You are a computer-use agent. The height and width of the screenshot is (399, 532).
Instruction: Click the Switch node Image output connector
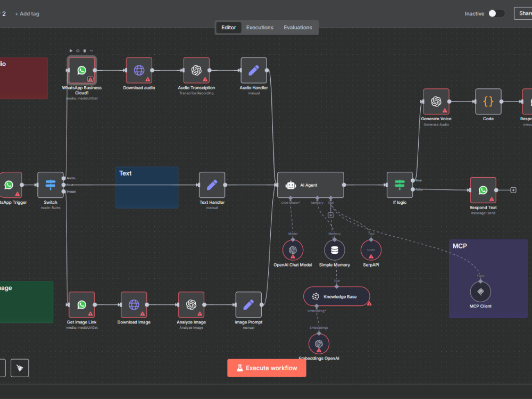click(63, 192)
